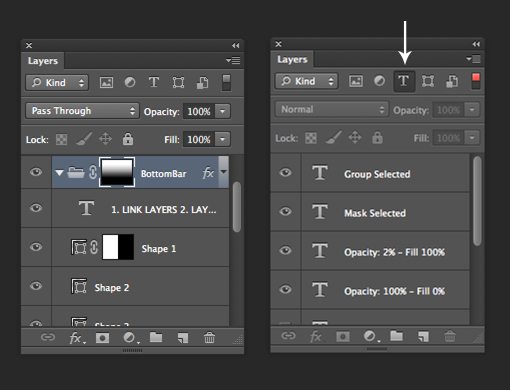Hide the BottomBar group
Image resolution: width=510 pixels, height=390 pixels.
click(x=36, y=172)
